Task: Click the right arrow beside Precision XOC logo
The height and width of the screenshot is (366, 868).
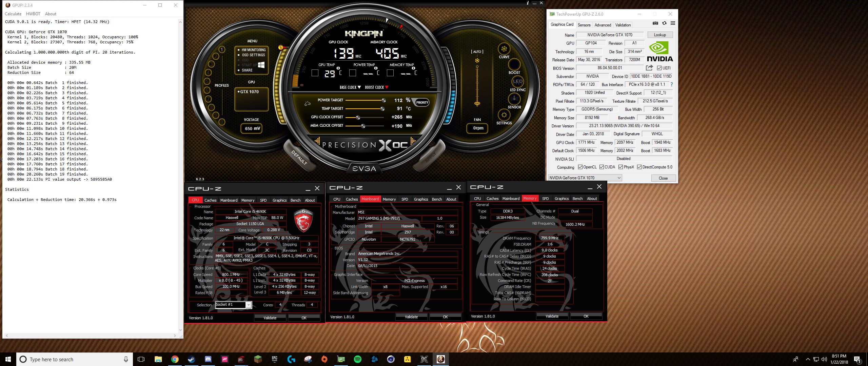Action: click(x=413, y=141)
